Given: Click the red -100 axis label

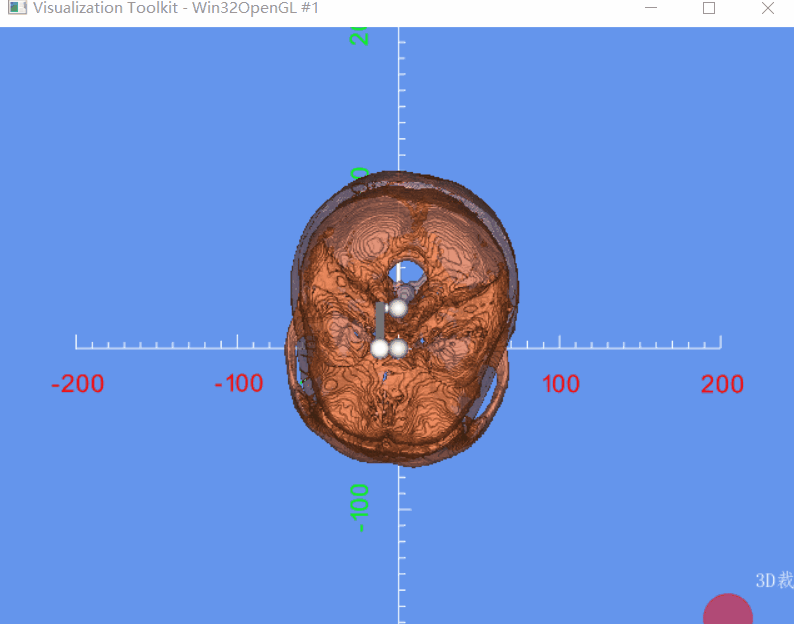Looking at the screenshot, I should point(239,383).
